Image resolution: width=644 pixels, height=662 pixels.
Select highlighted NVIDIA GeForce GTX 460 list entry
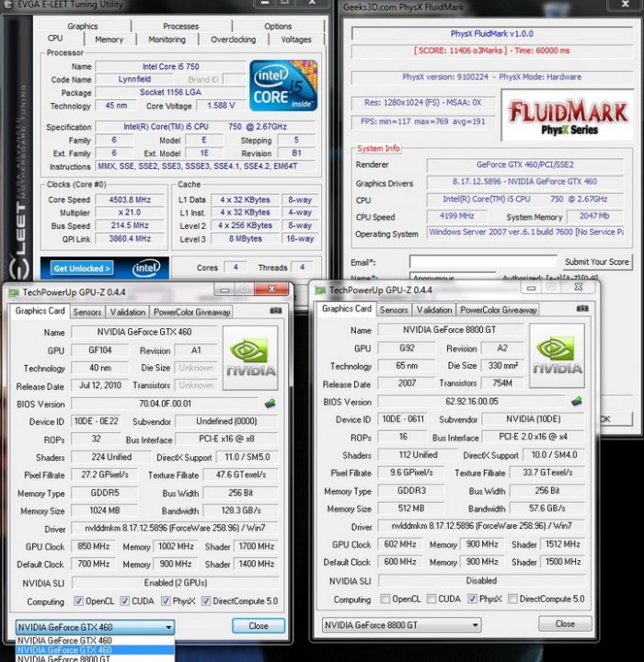[x=95, y=650]
